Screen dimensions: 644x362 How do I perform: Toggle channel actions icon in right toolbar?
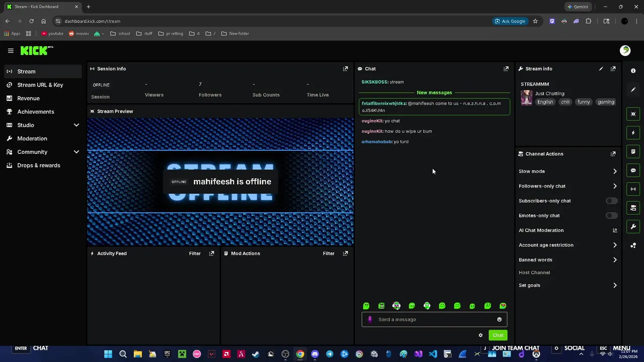point(633,208)
